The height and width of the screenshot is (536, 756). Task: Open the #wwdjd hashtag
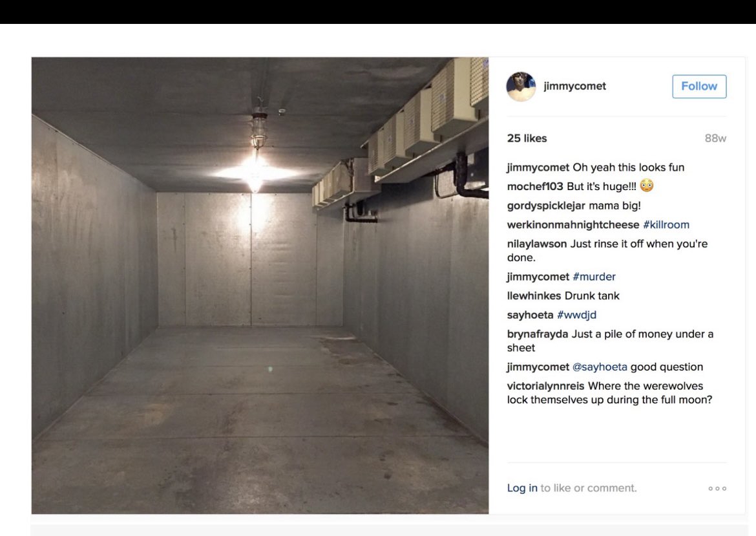pos(576,315)
